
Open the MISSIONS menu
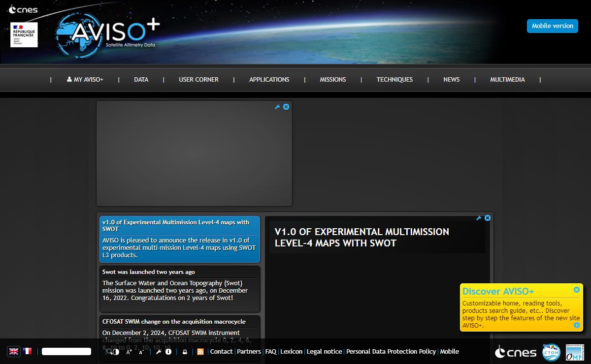[333, 80]
